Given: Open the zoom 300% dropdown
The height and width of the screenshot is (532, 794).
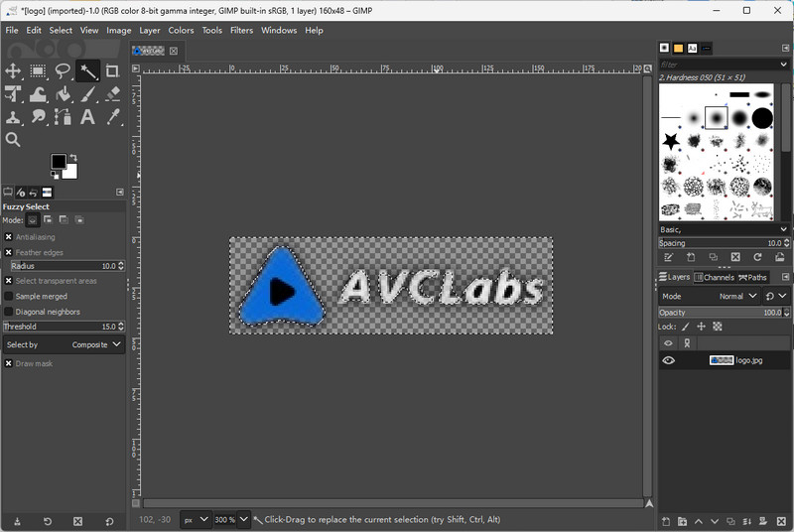Looking at the screenshot, I should 243,519.
